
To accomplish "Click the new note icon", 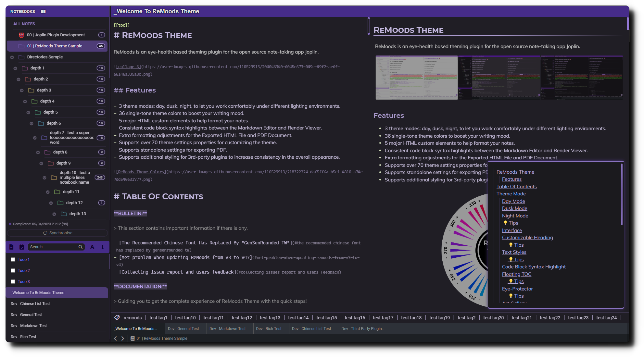I will coord(11,247).
